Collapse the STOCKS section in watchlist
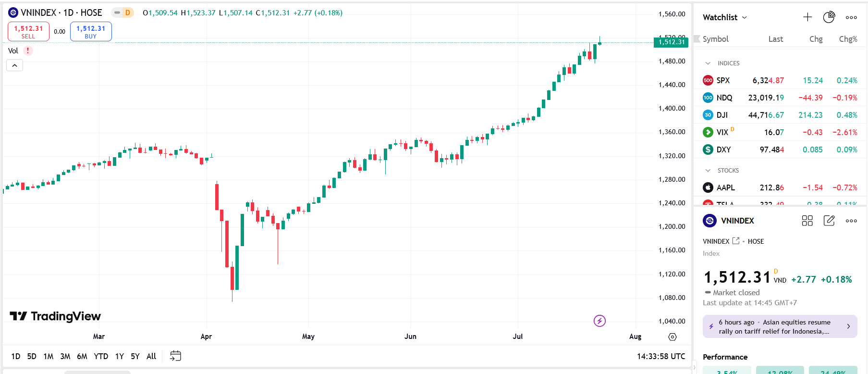 708,171
